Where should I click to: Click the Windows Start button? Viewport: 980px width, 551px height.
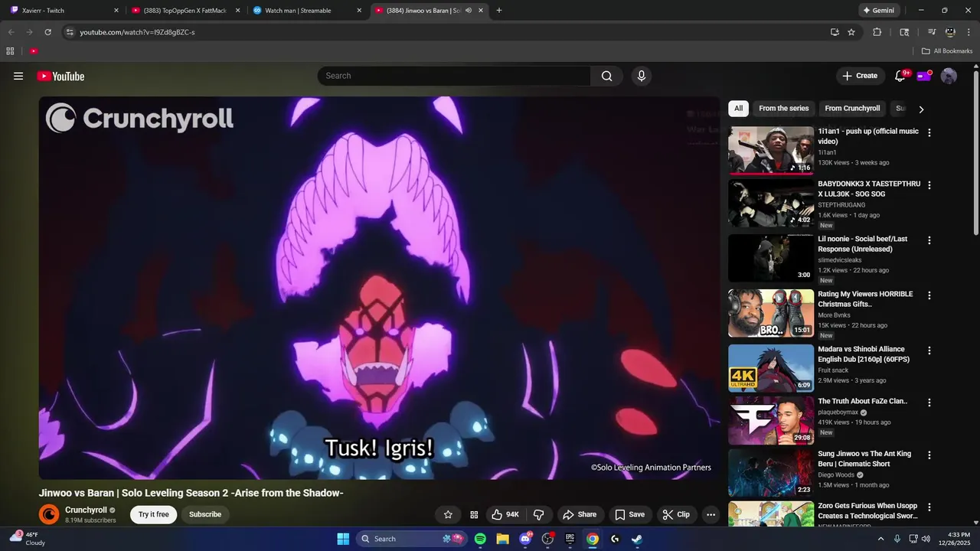coord(343,539)
